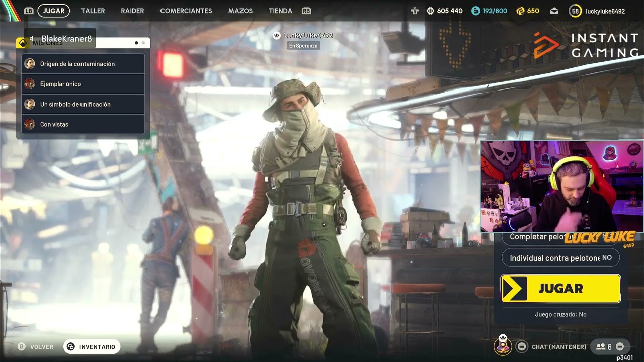This screenshot has width=644, height=362.
Task: Click the menu icon right of party count
Action: (x=620, y=347)
